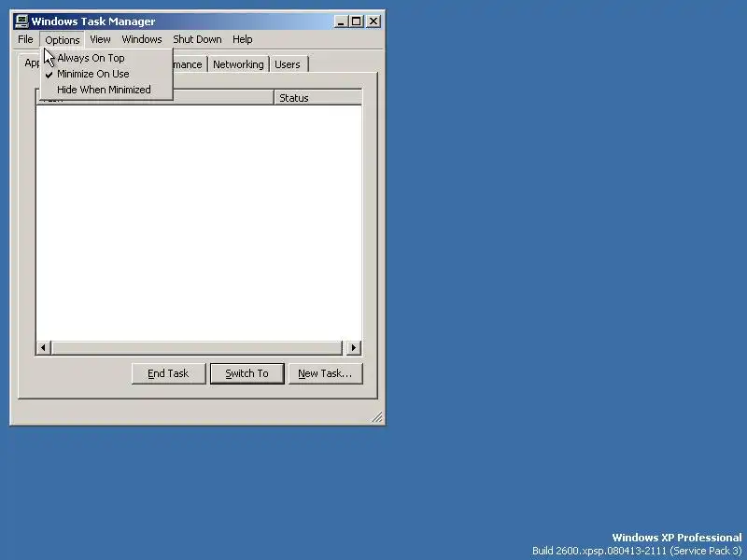Open the Help menu
Image resolution: width=747 pixels, height=560 pixels.
pos(242,39)
